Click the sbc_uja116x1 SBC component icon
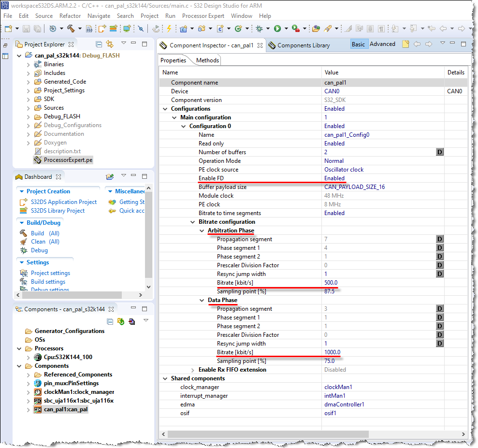 (x=38, y=401)
